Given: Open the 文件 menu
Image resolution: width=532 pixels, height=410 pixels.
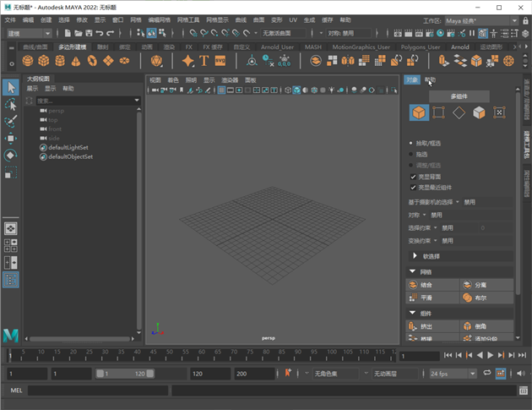Looking at the screenshot, I should coord(10,19).
